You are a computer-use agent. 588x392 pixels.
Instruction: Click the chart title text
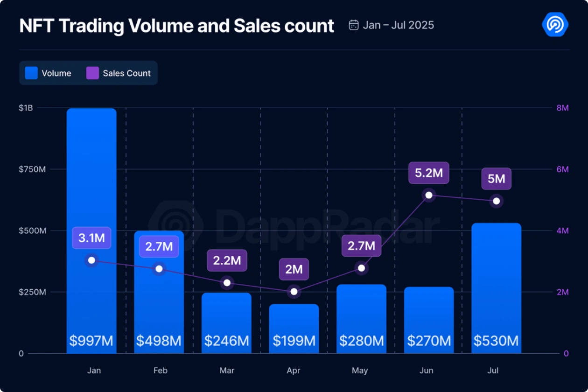177,26
